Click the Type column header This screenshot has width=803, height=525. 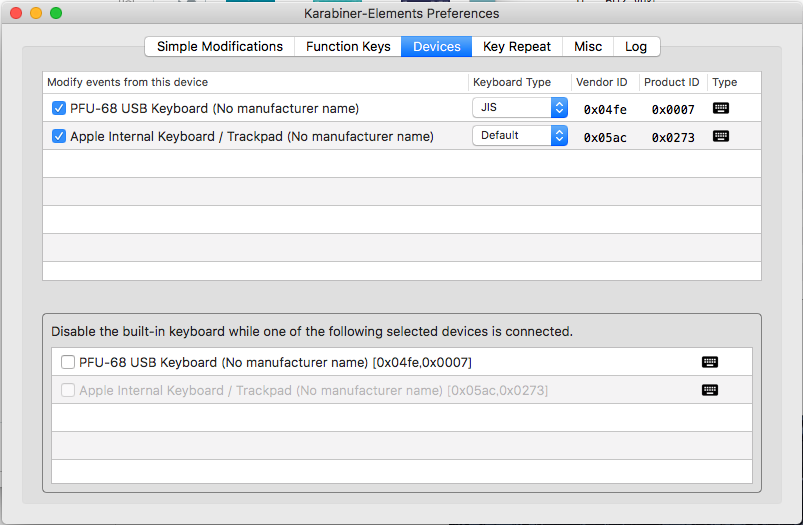[734, 82]
